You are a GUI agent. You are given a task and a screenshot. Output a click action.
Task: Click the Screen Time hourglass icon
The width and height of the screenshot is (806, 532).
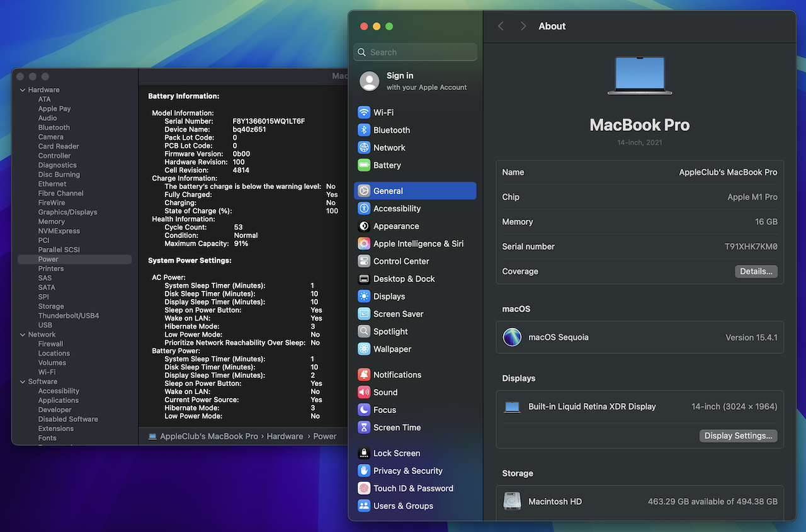(364, 427)
